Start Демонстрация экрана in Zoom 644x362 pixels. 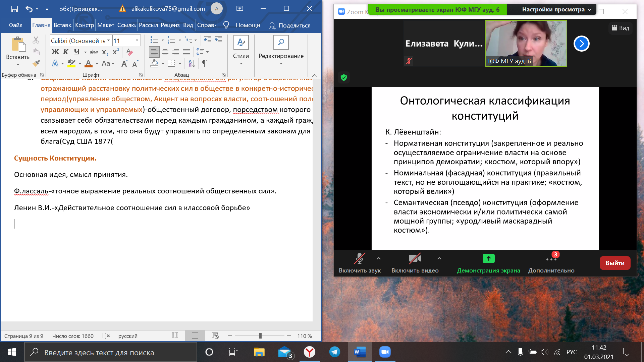point(488,263)
